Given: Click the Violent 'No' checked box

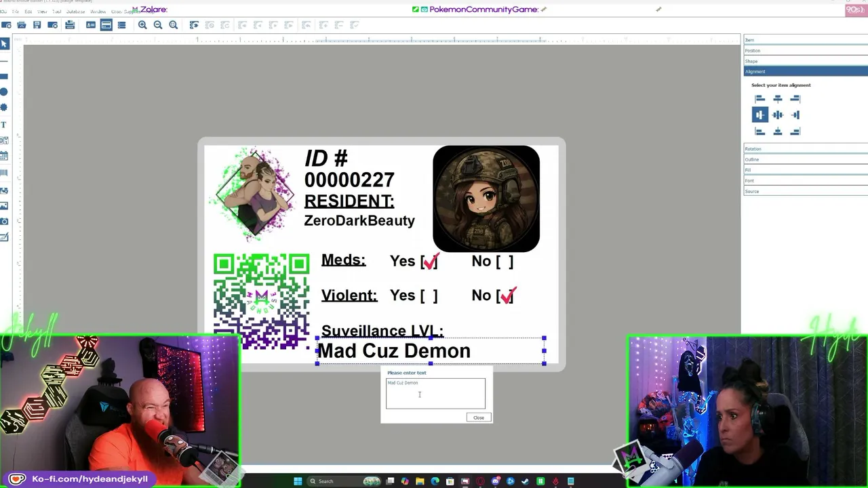Looking at the screenshot, I should point(506,296).
